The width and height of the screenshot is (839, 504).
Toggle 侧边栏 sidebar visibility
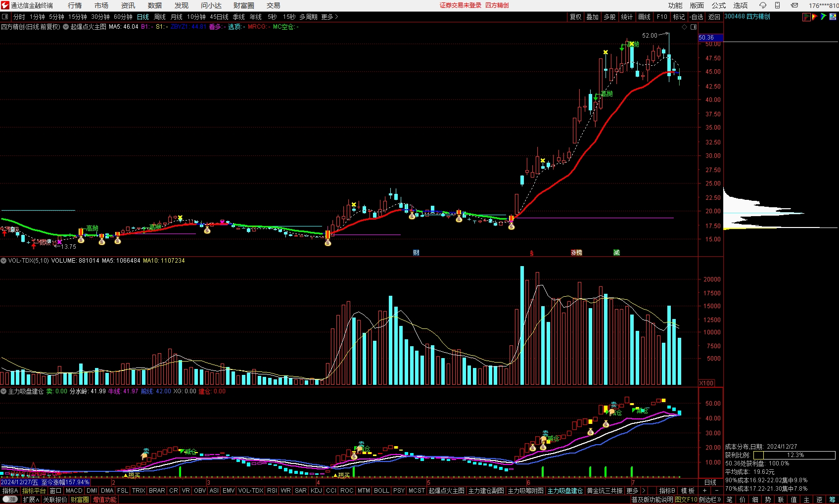click(x=710, y=500)
